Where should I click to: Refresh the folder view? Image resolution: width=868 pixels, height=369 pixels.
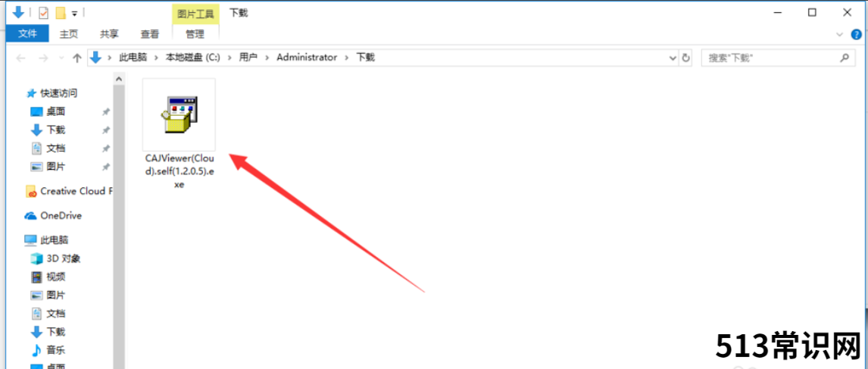point(686,58)
